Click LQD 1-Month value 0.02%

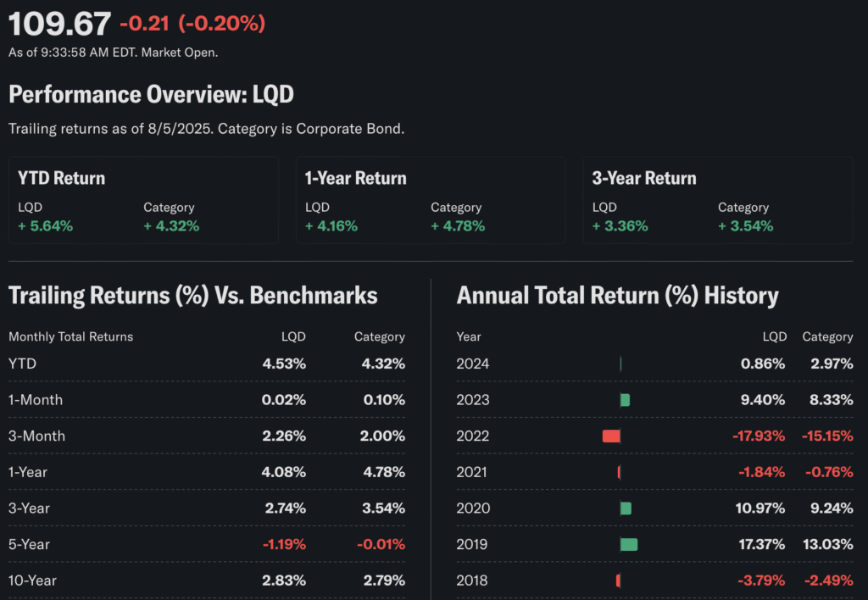283,400
